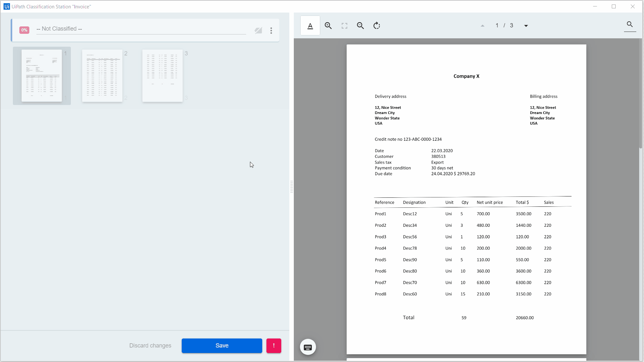Click the Prod8 reference cell
This screenshot has width=644, height=362.
pos(380,294)
